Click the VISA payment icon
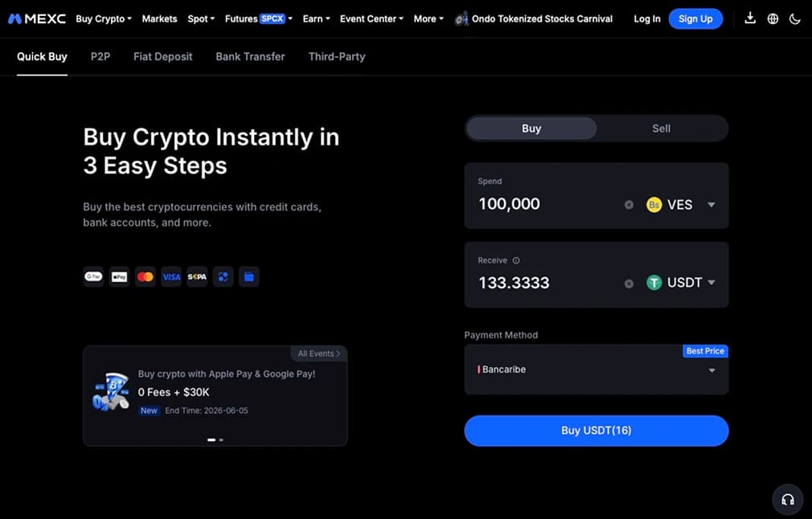The width and height of the screenshot is (812, 519). 171,277
